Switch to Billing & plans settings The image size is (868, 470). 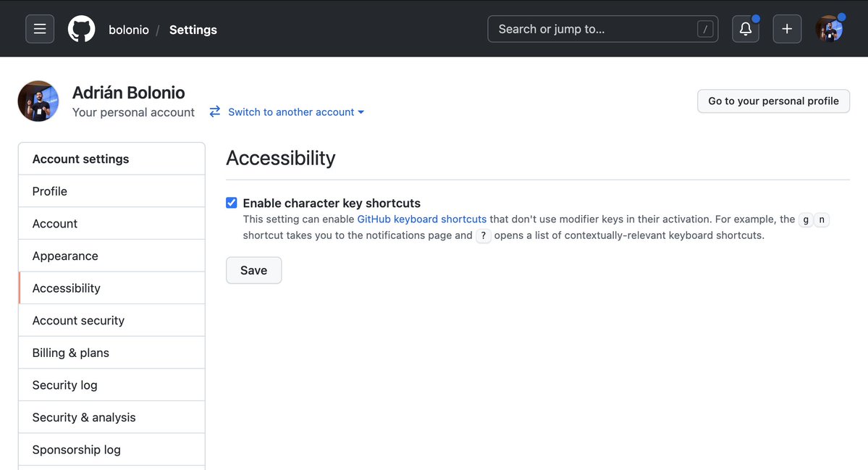[70, 352]
